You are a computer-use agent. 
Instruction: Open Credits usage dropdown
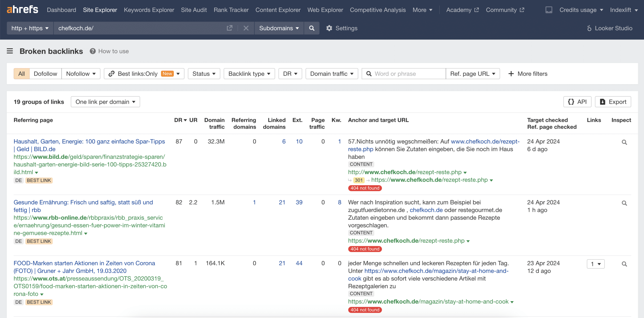click(x=581, y=10)
